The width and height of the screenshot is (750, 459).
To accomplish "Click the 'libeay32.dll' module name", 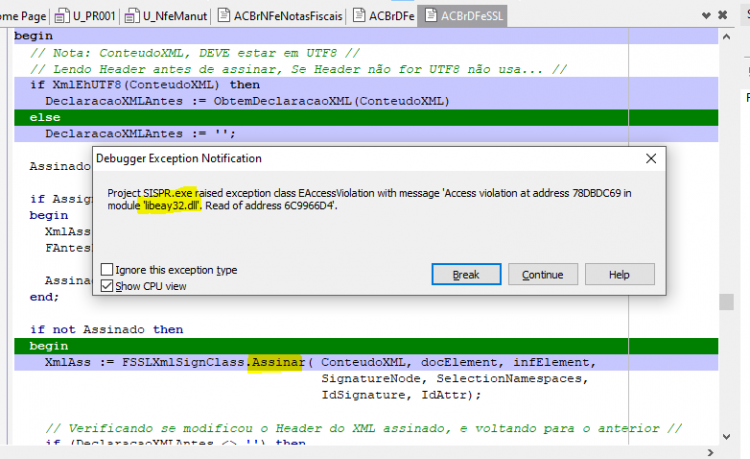I will point(173,206).
